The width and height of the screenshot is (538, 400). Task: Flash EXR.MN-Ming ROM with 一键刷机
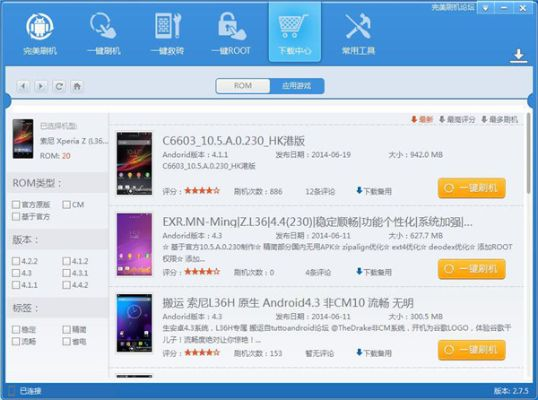pyautogui.click(x=472, y=269)
